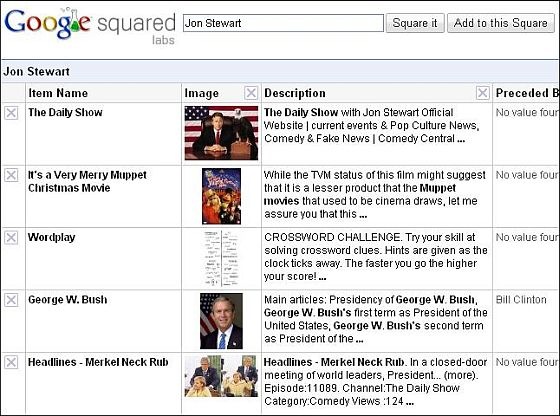Click the Bill Clinton value cell
The width and height of the screenshot is (560, 416).
click(x=521, y=300)
